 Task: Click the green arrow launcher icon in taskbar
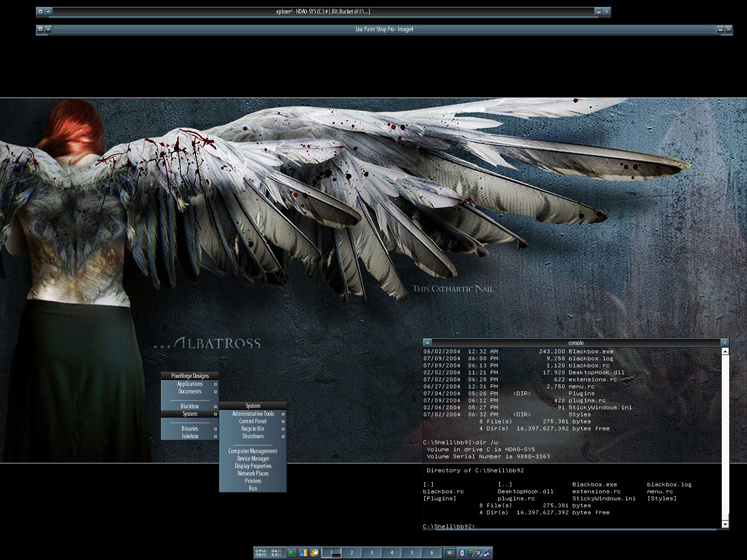click(x=292, y=553)
